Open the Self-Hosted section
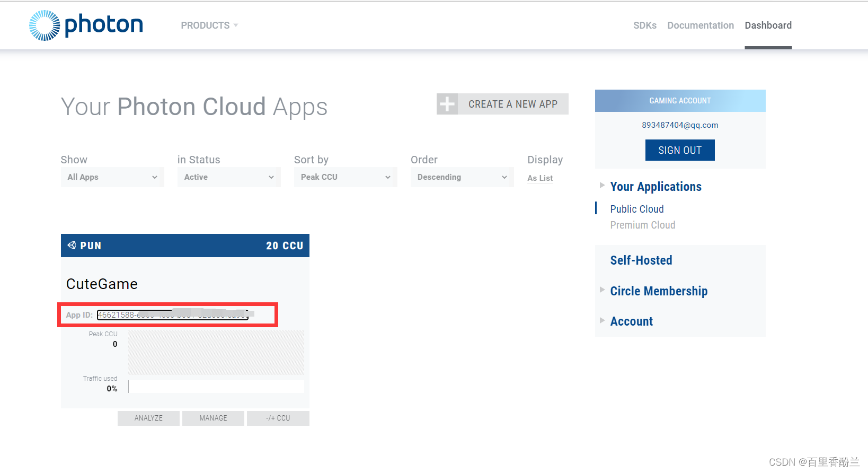The width and height of the screenshot is (868, 472). (641, 260)
